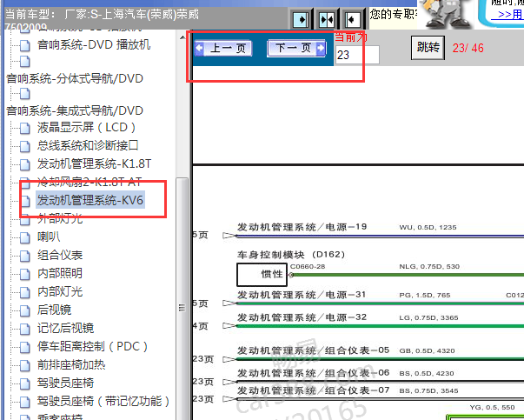Select 喇叭 tree entry

[49, 237]
